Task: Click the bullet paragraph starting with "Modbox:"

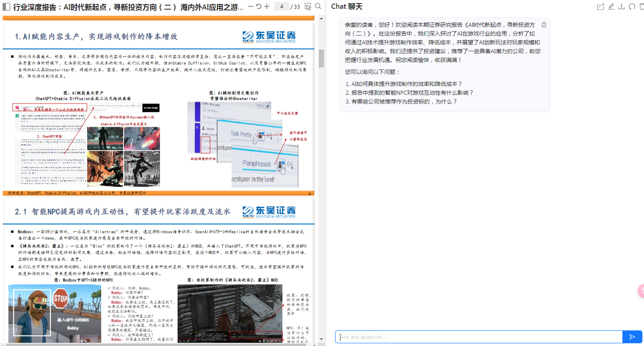Action: coord(161,235)
